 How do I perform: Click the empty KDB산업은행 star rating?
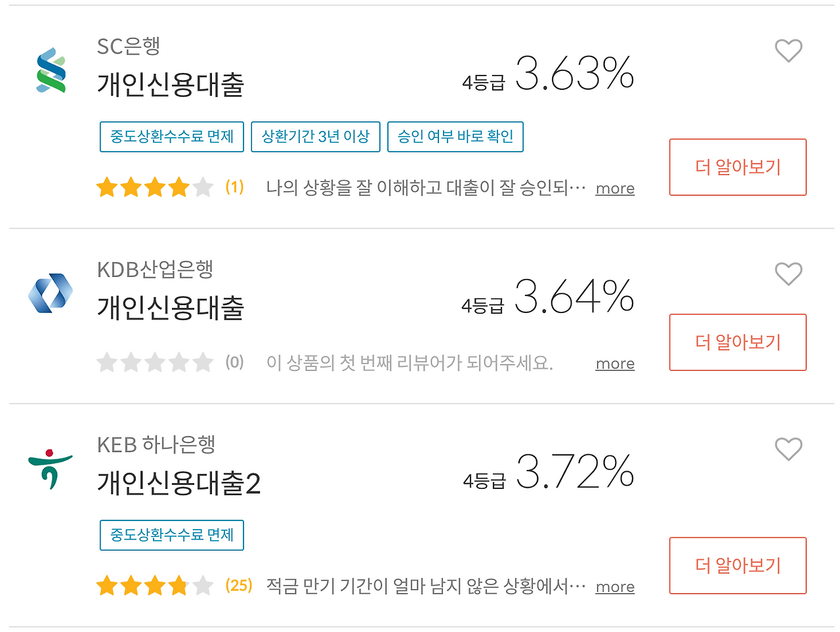pyautogui.click(x=155, y=362)
